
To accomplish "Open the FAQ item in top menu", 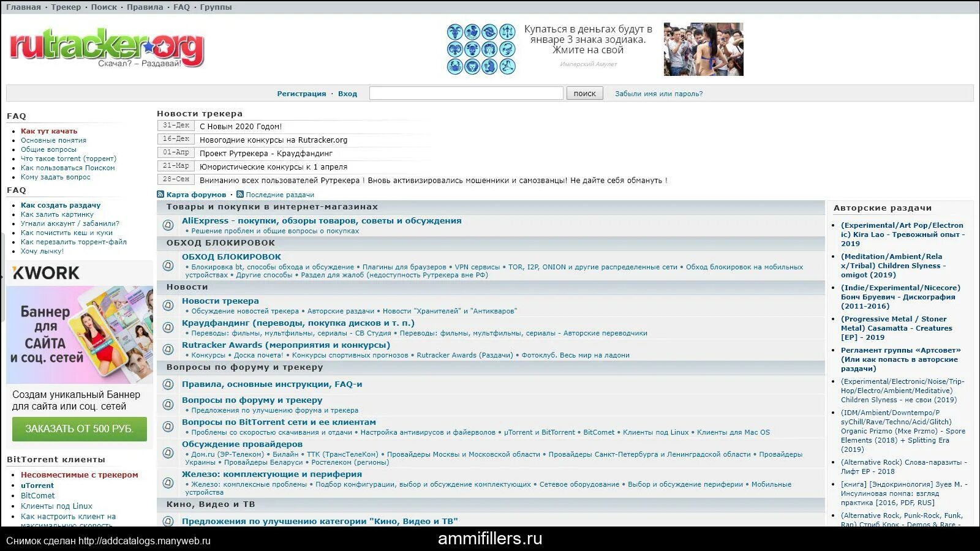I will pyautogui.click(x=182, y=7).
